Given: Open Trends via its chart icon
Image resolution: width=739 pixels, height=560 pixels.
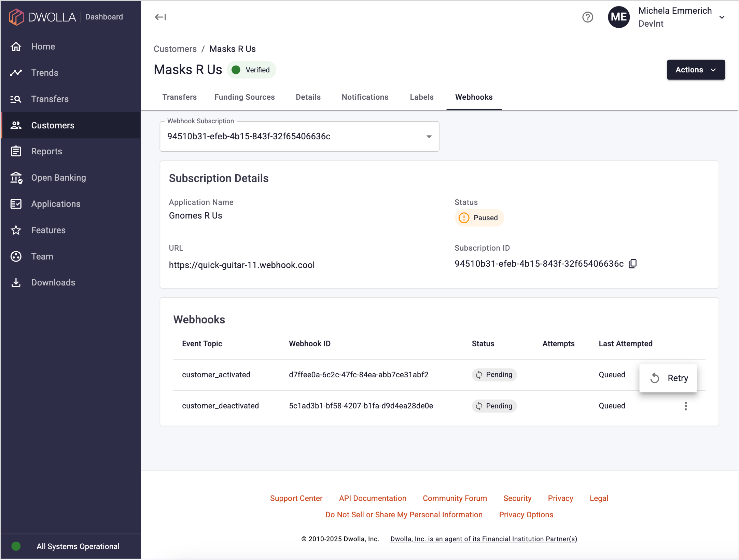Looking at the screenshot, I should pyautogui.click(x=16, y=73).
